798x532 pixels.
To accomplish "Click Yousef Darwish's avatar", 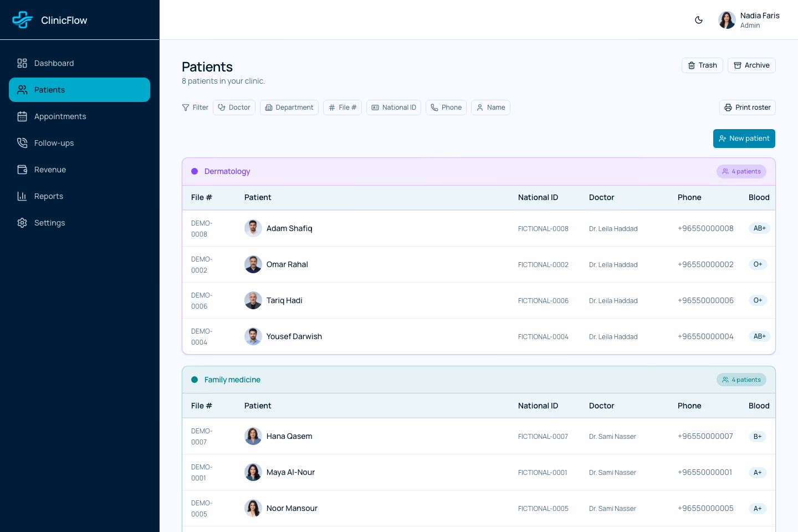I will 253,336.
